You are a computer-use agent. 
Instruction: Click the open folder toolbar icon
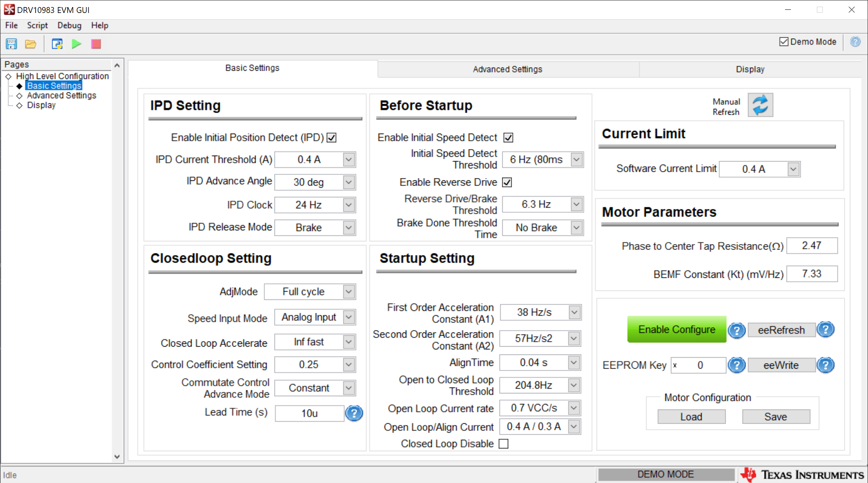[x=31, y=44]
